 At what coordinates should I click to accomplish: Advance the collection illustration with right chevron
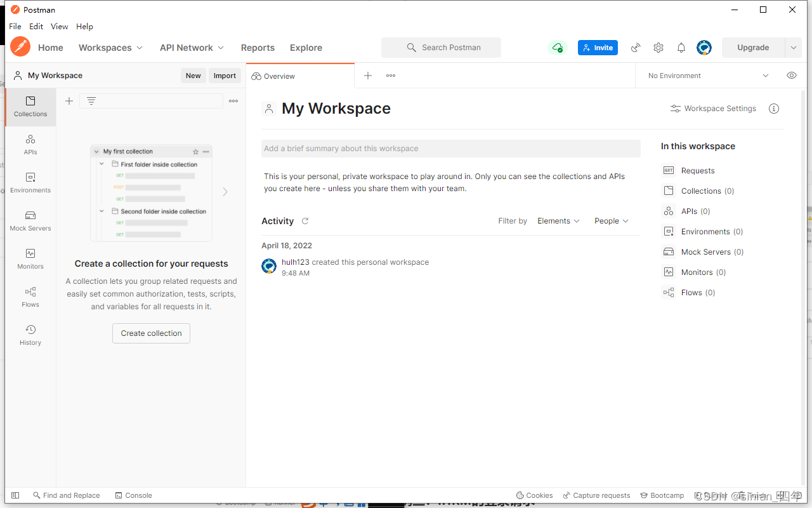coord(225,191)
